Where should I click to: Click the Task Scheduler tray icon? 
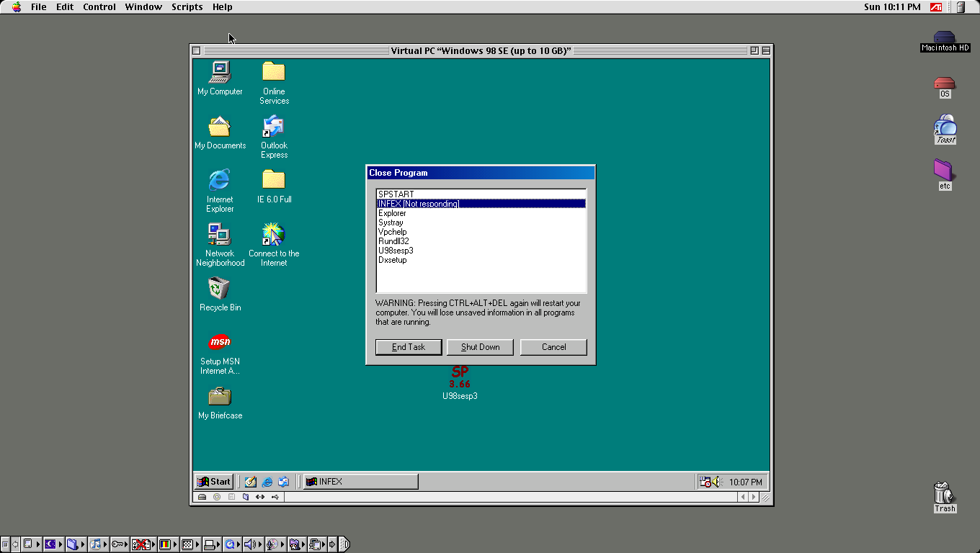[705, 482]
